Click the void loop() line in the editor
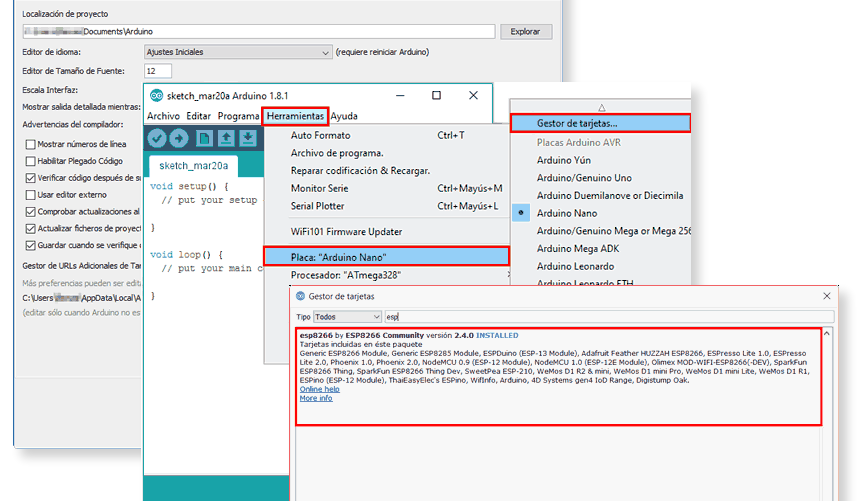858x501 pixels. pos(186,254)
